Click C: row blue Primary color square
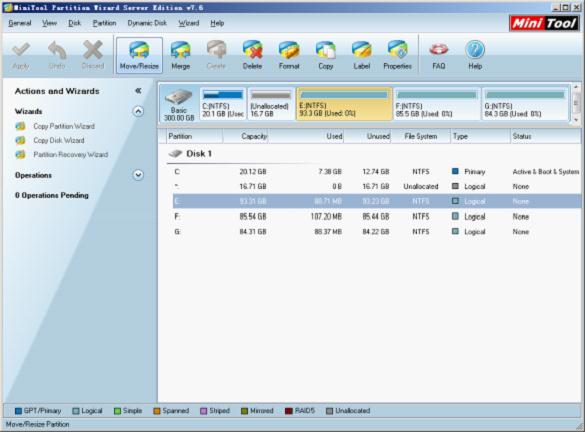This screenshot has height=432, width=585. coord(455,171)
